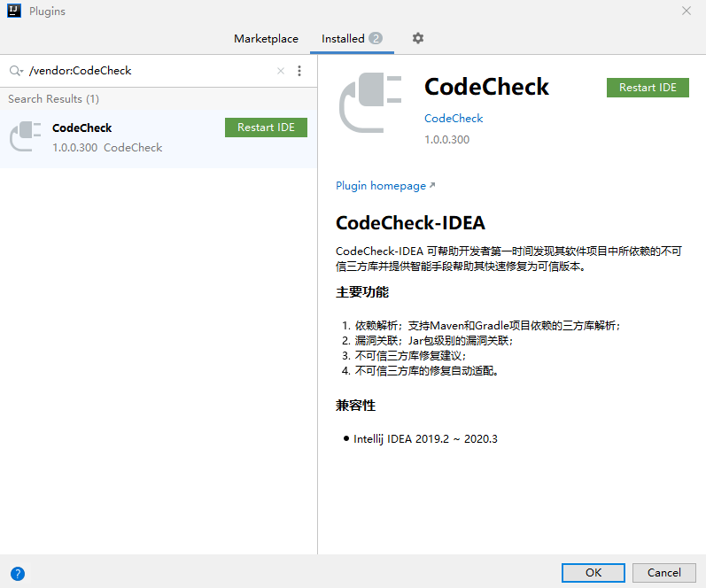The width and height of the screenshot is (706, 588).
Task: Restart IDE from the search result row
Action: pos(266,128)
